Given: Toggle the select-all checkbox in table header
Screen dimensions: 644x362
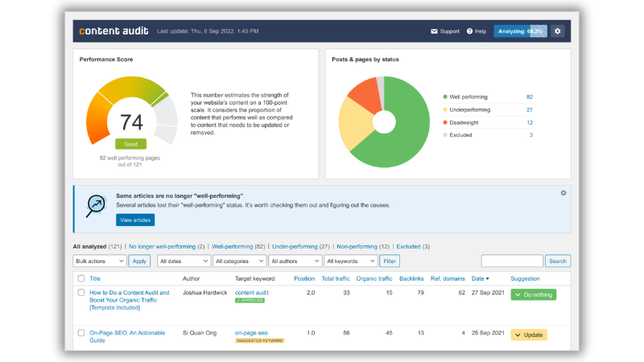Looking at the screenshot, I should 81,278.
